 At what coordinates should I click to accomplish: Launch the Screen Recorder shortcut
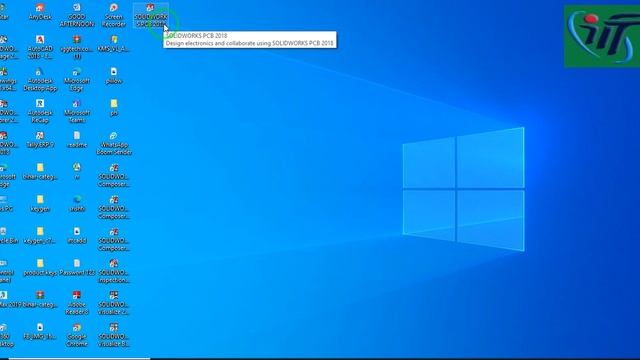coord(114,16)
